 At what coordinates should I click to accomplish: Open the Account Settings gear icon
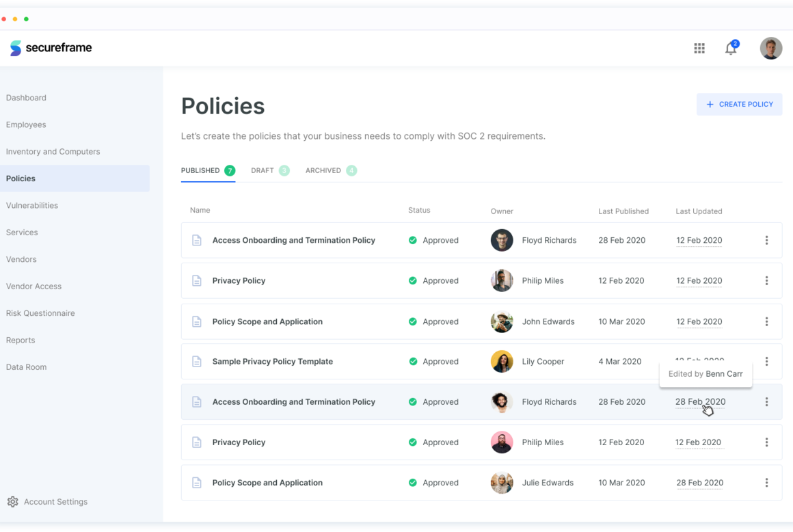coord(12,502)
